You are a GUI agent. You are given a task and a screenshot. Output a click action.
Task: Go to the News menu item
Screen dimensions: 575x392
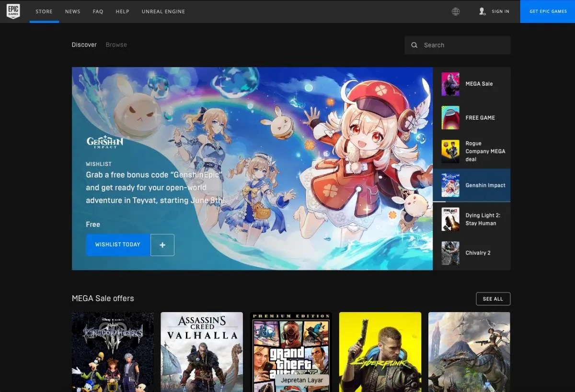point(73,11)
